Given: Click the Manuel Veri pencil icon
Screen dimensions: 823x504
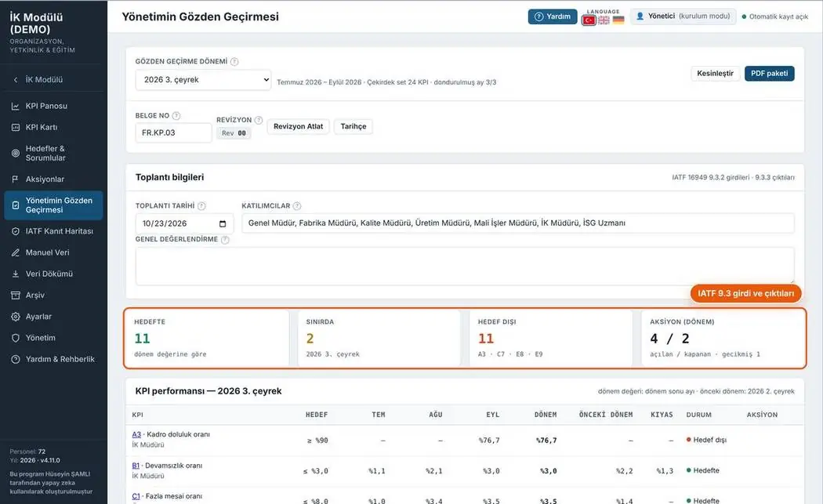Looking at the screenshot, I should point(15,252).
